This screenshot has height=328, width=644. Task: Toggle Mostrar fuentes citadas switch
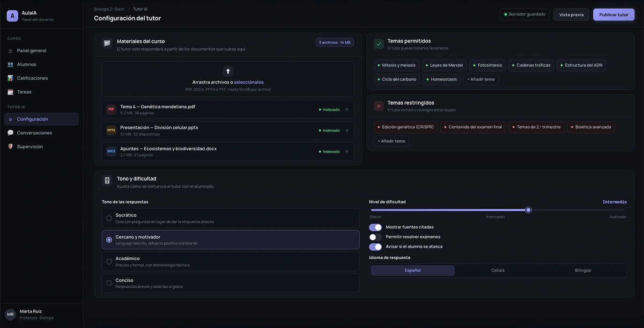pyautogui.click(x=375, y=227)
